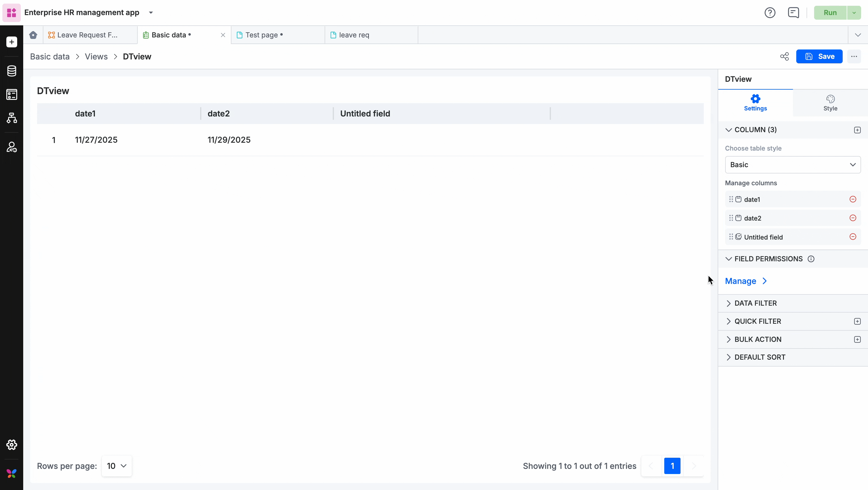Click the database icon in left sidebar
This screenshot has width=868, height=490.
[12, 71]
